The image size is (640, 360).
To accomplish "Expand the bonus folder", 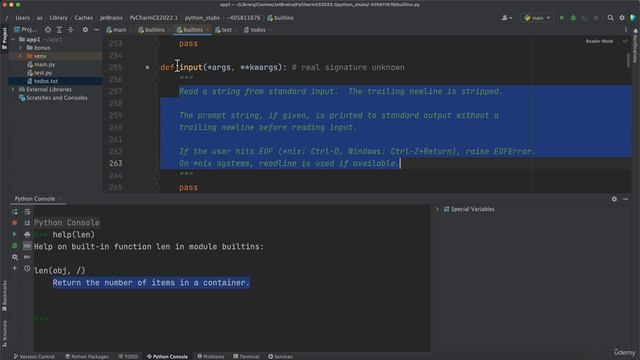I will click(x=20, y=48).
